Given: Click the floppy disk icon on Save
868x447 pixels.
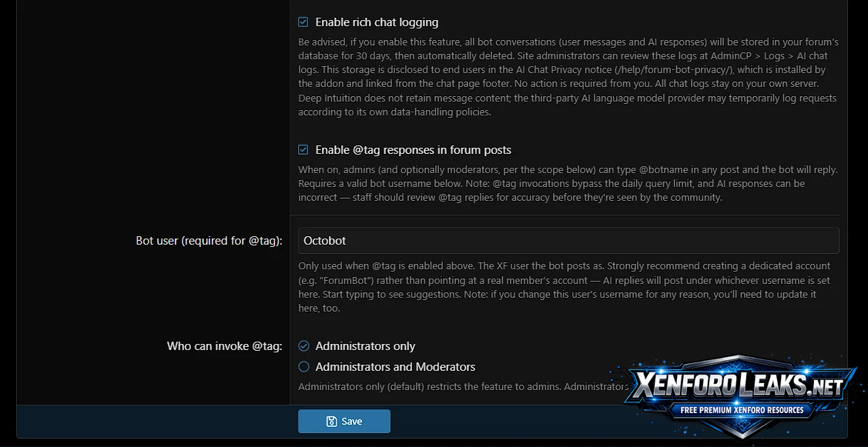Looking at the screenshot, I should [332, 422].
